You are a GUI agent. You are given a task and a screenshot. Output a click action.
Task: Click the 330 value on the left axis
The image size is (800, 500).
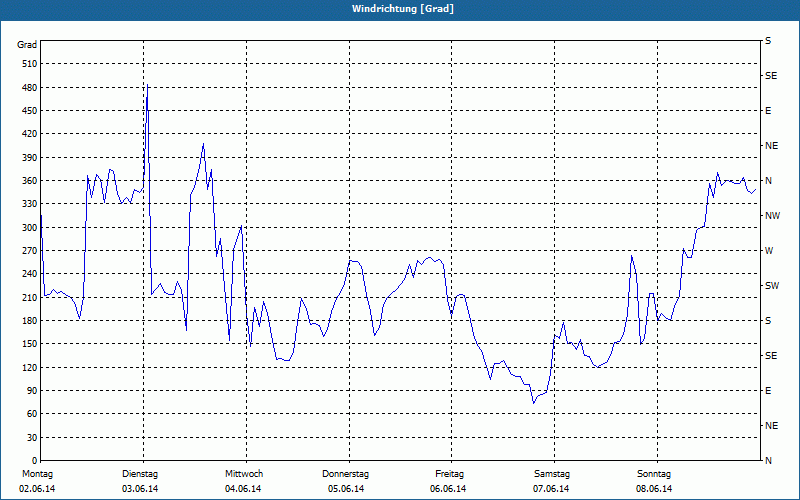click(x=30, y=204)
